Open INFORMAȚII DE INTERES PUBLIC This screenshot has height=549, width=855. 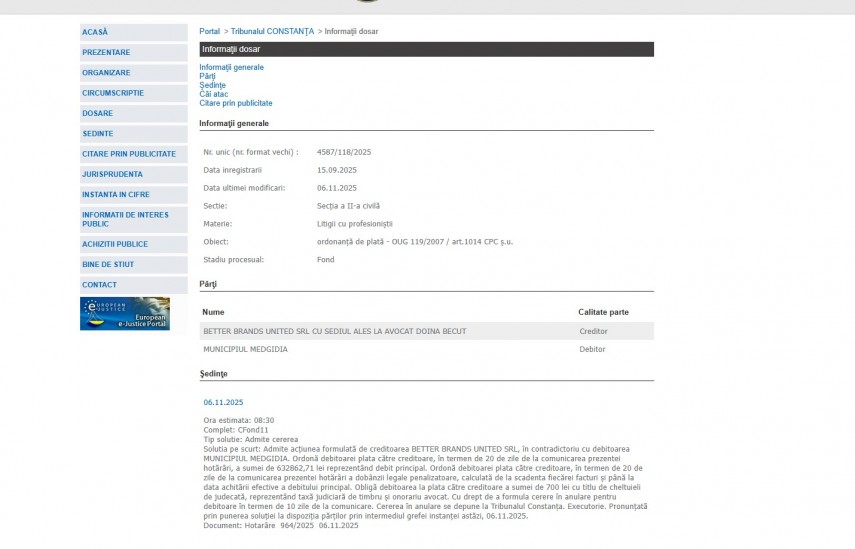pyautogui.click(x=125, y=219)
